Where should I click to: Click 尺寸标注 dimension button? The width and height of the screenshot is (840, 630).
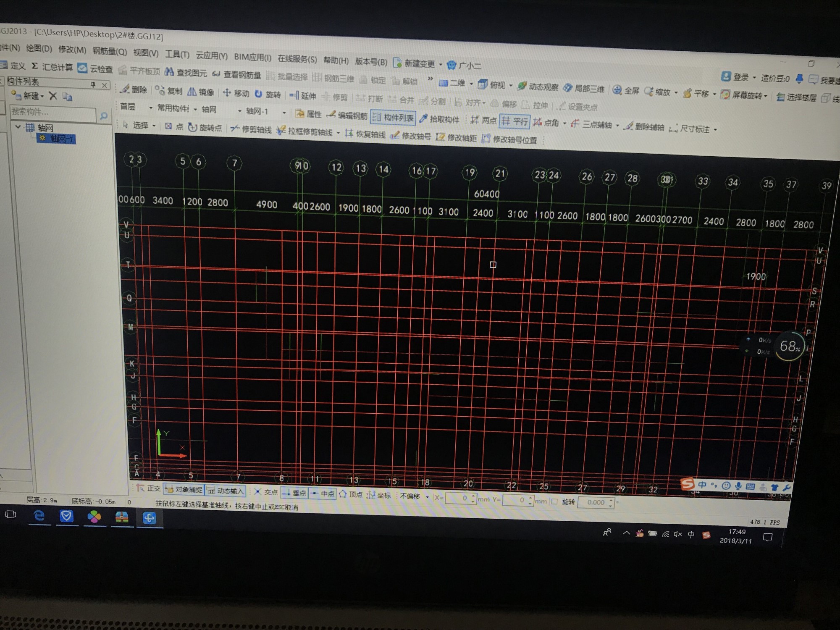[x=689, y=129]
